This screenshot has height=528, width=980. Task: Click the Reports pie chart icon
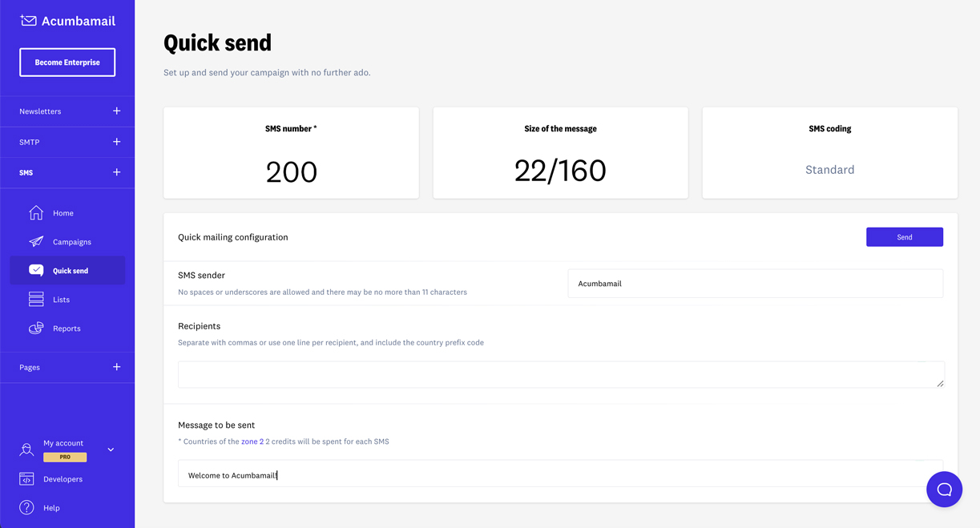pos(36,328)
